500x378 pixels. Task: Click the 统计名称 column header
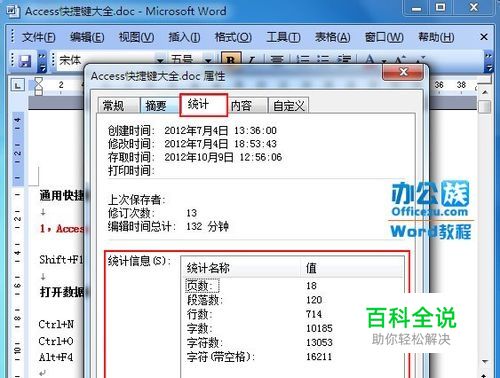(241, 267)
